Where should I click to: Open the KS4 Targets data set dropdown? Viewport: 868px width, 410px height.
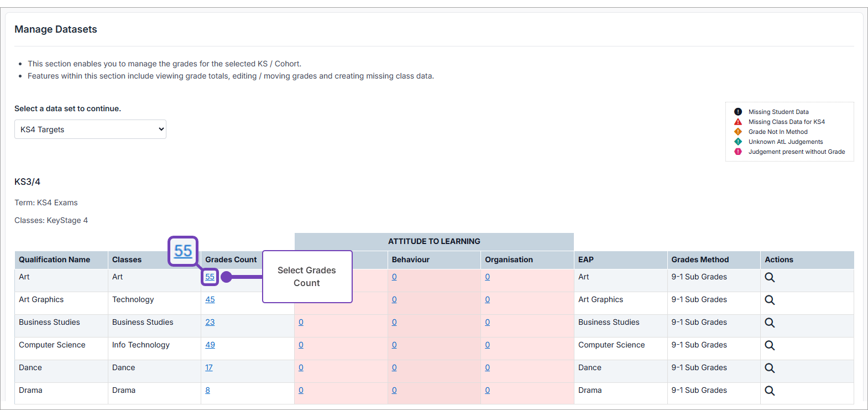click(90, 129)
